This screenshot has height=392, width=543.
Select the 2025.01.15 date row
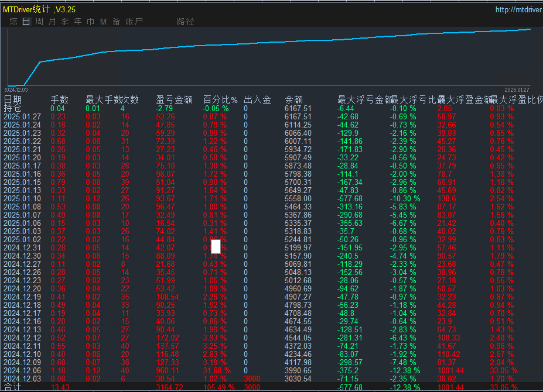(22, 183)
